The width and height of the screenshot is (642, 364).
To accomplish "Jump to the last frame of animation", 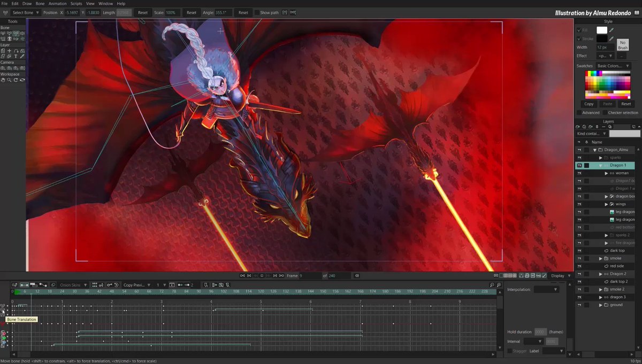I will coord(281,276).
